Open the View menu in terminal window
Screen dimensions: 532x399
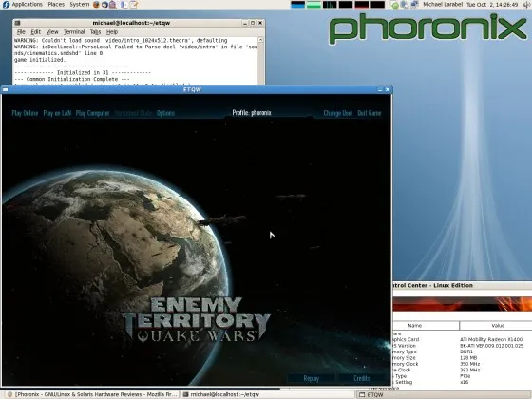(52, 32)
